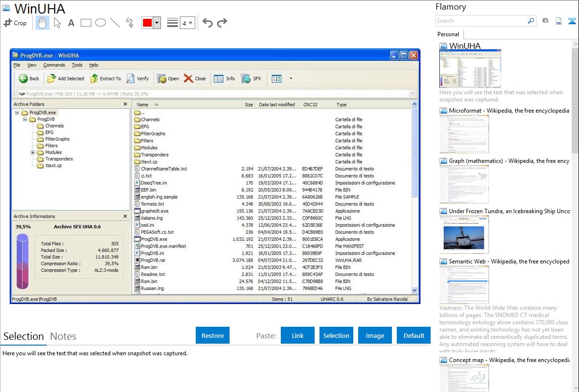Click the camera snapshot icon

(545, 21)
